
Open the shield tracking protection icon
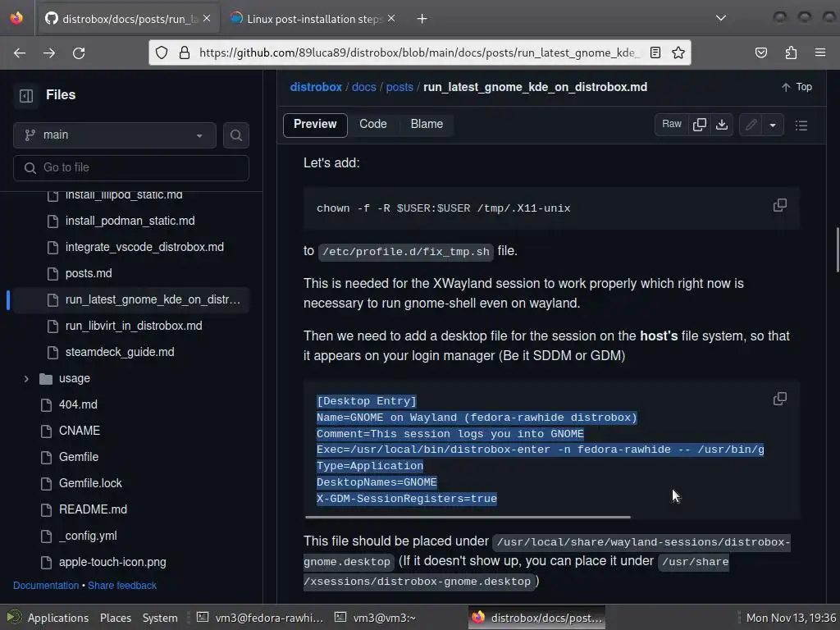[162, 52]
